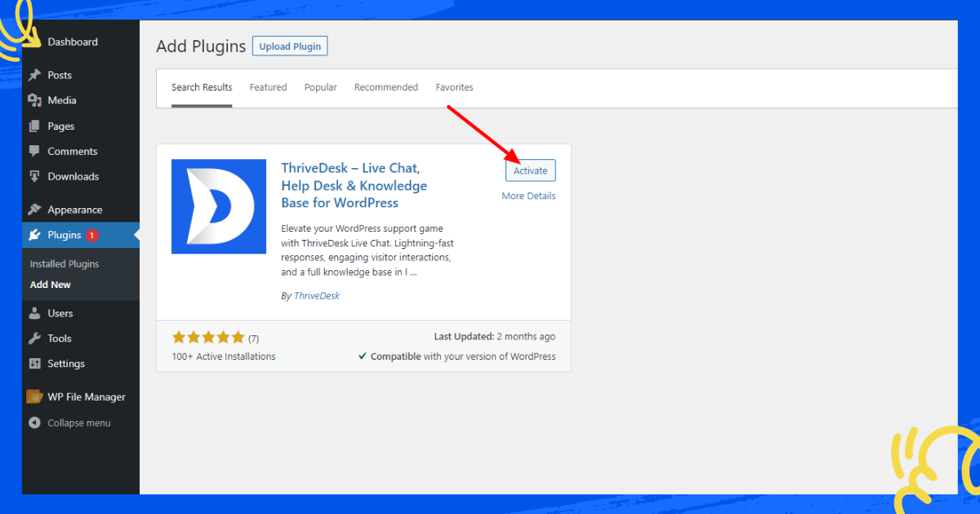980x514 pixels.
Task: Click the "(7)" ratings count
Action: [253, 338]
